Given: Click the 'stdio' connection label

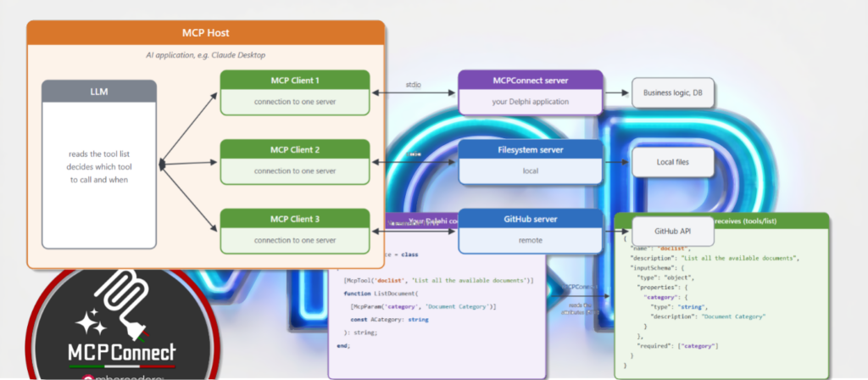Looking at the screenshot, I should point(414,85).
